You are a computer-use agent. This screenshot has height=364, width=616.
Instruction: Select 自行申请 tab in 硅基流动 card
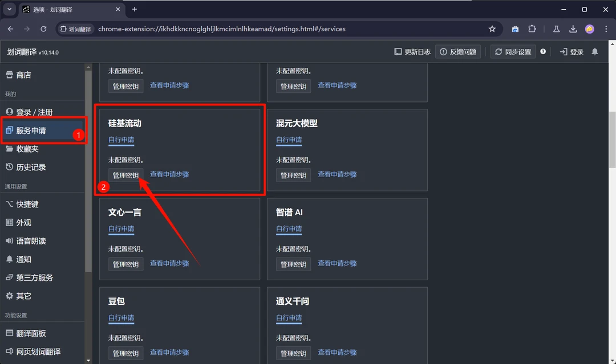121,140
